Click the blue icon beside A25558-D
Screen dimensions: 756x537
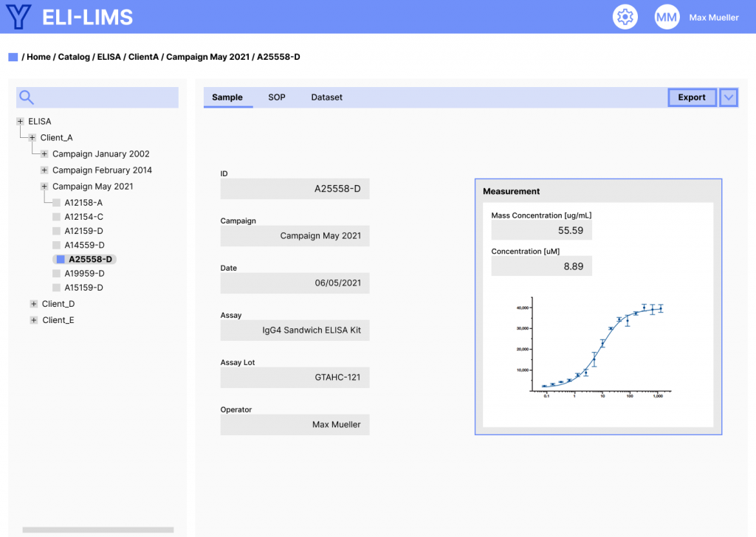click(x=61, y=259)
